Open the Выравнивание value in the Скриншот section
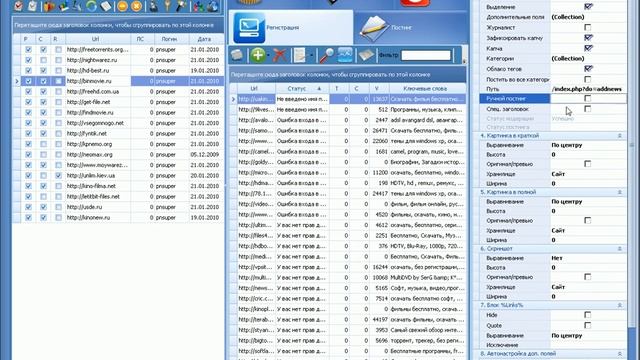 pyautogui.click(x=588, y=258)
